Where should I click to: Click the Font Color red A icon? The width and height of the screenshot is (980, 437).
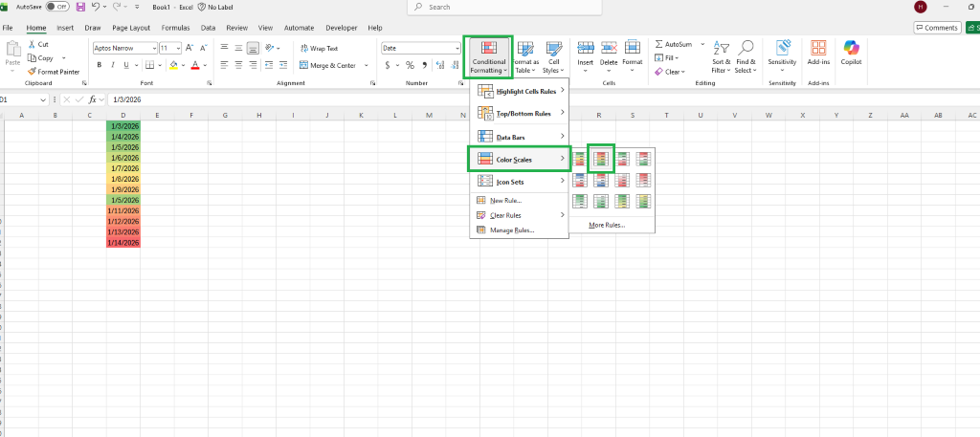[195, 65]
